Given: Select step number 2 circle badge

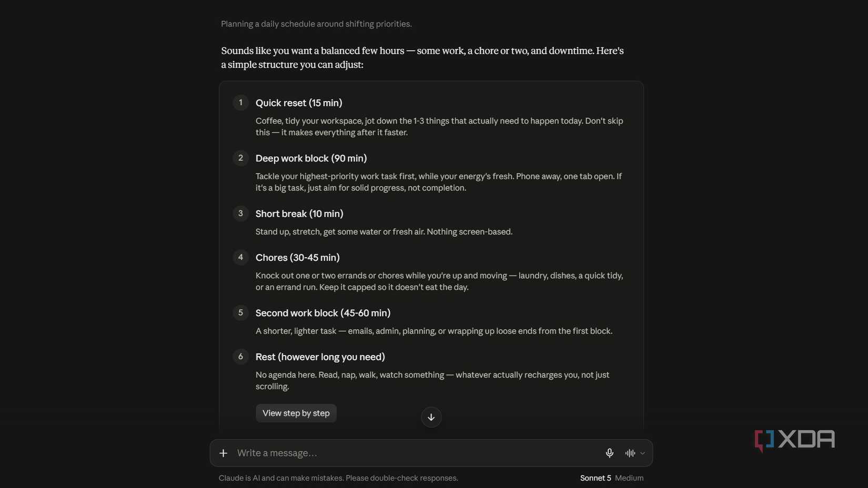Looking at the screenshot, I should coord(240,158).
